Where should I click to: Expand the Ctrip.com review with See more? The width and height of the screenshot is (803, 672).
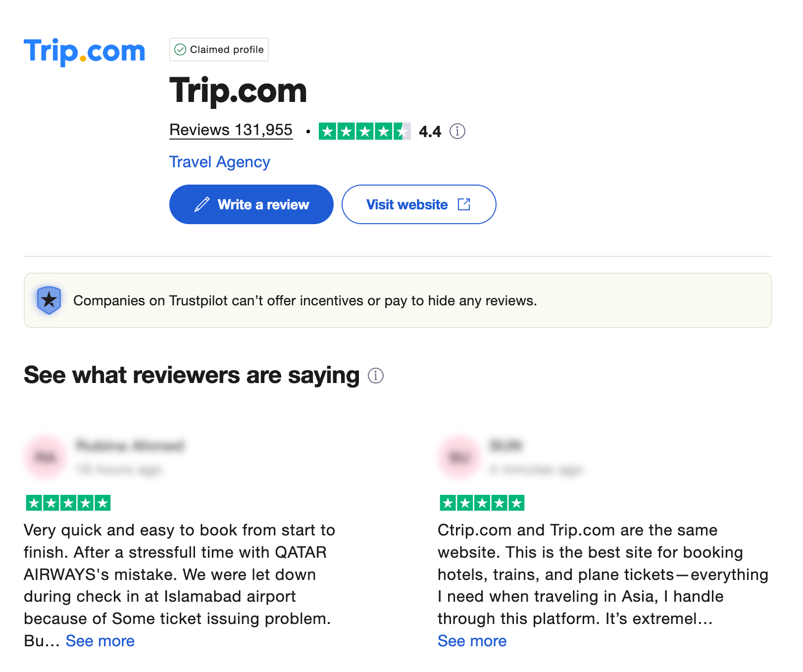472,641
